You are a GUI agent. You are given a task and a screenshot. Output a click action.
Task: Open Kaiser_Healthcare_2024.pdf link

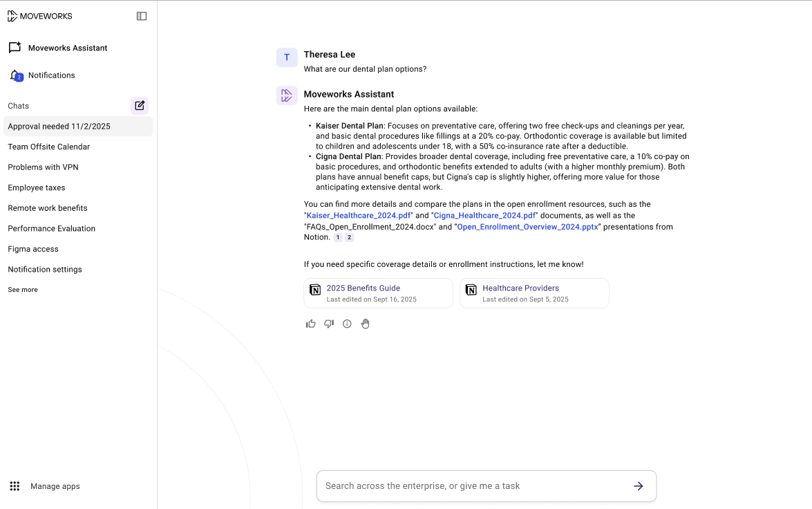pyautogui.click(x=359, y=216)
